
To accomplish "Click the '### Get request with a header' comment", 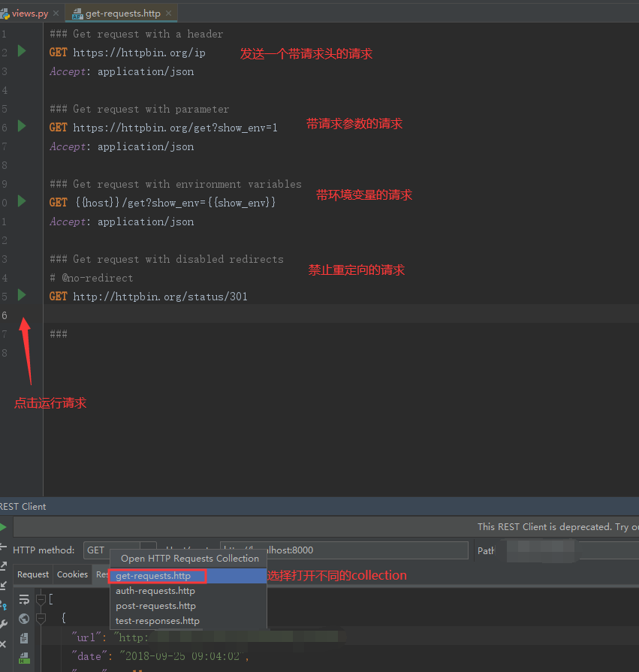I will pos(137,34).
